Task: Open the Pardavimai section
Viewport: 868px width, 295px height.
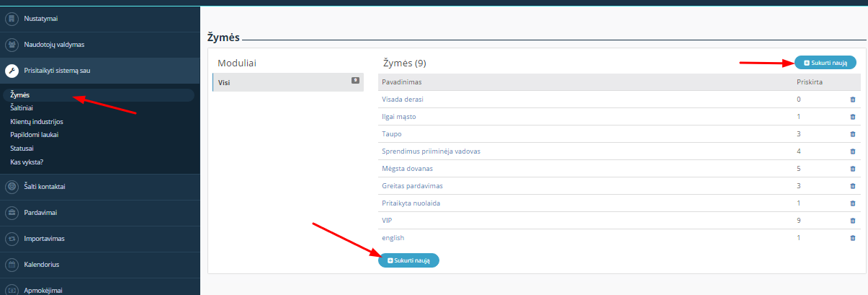Action: pos(100,213)
